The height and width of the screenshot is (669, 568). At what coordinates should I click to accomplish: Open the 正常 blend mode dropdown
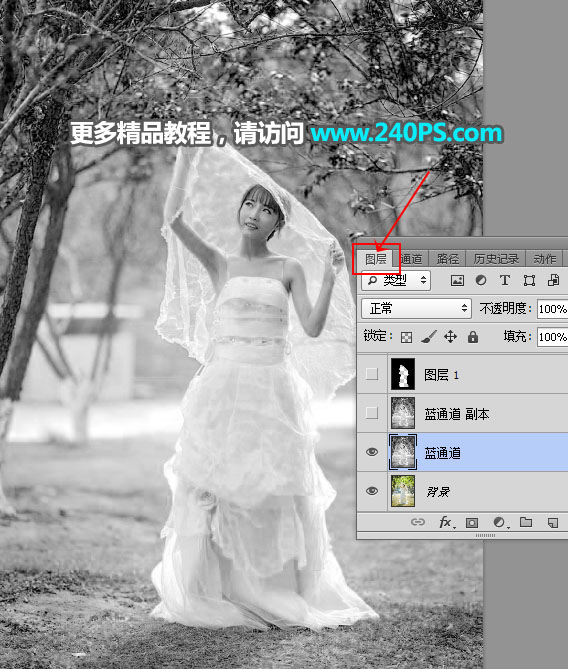[x=416, y=308]
